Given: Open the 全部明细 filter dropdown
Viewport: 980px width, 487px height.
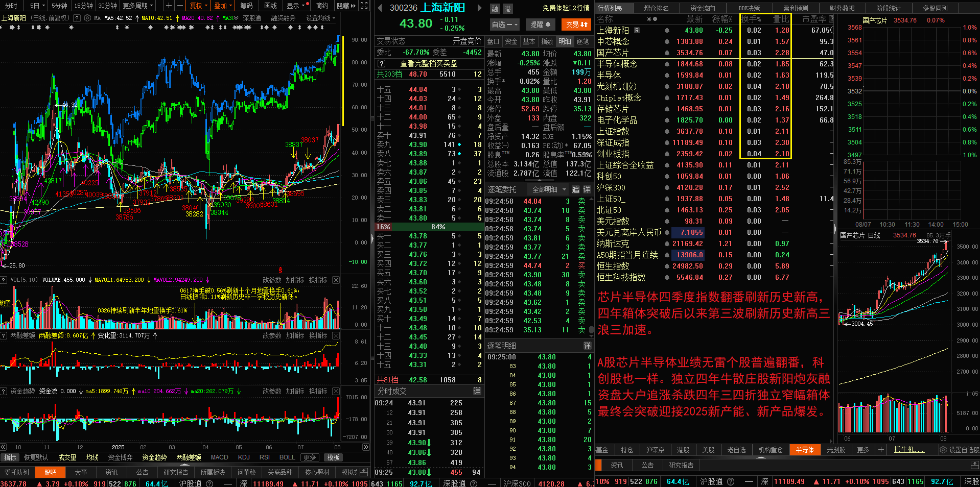Looking at the screenshot, I should 549,189.
